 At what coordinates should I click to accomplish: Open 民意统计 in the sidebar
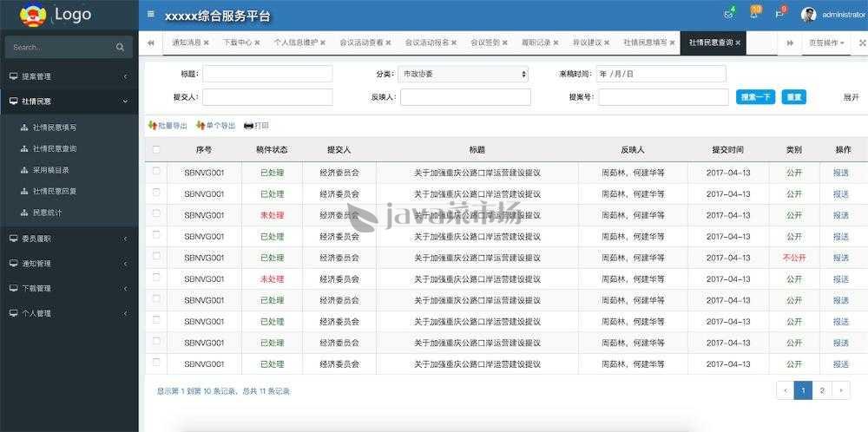tap(47, 213)
